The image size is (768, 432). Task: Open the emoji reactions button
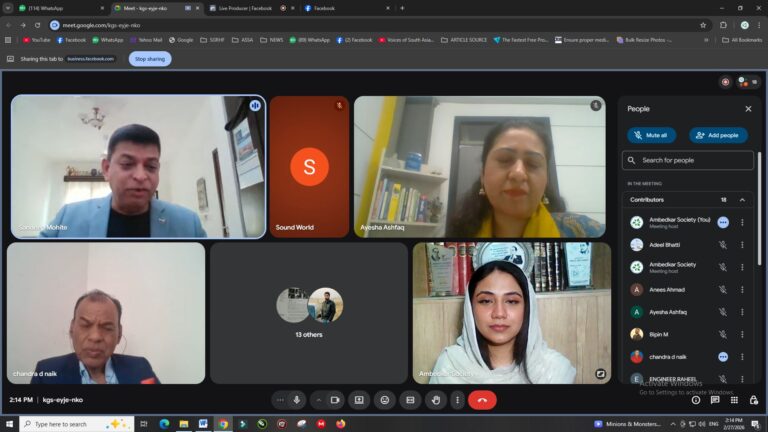click(x=384, y=400)
